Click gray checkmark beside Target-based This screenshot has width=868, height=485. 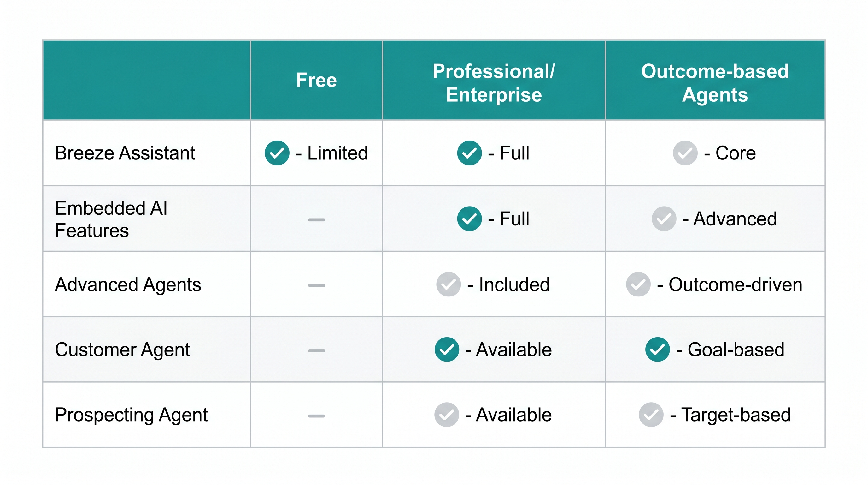point(651,415)
